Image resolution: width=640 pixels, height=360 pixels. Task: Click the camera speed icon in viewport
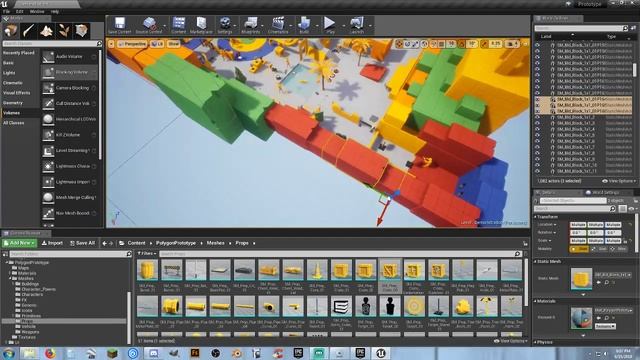tap(513, 44)
